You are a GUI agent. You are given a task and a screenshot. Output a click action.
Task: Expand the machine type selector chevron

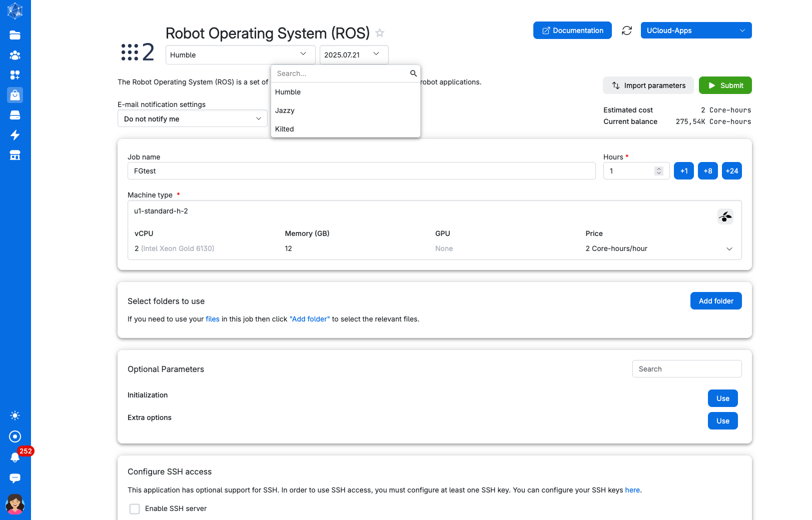pyautogui.click(x=729, y=248)
